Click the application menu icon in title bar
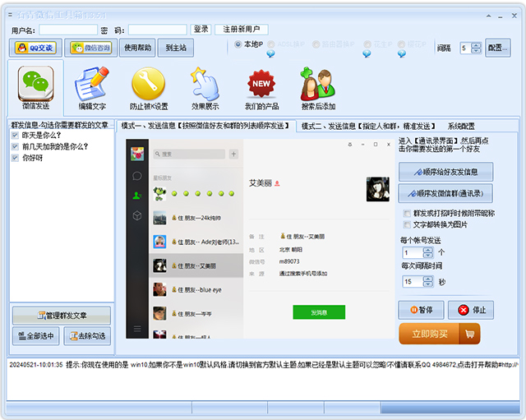This screenshot has height=420, width=526. [11, 15]
